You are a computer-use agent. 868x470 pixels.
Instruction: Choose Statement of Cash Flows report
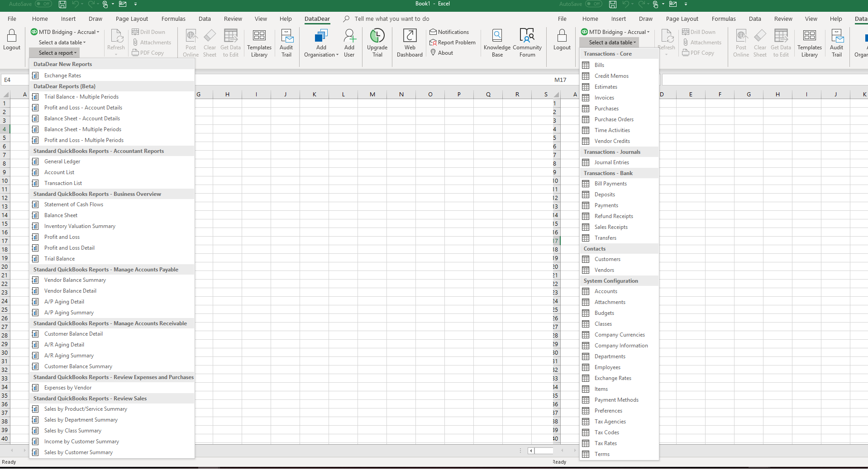[x=112, y=204]
